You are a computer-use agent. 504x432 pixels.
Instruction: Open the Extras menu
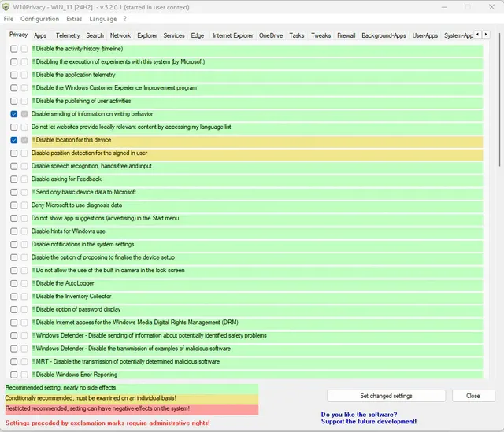click(x=74, y=19)
